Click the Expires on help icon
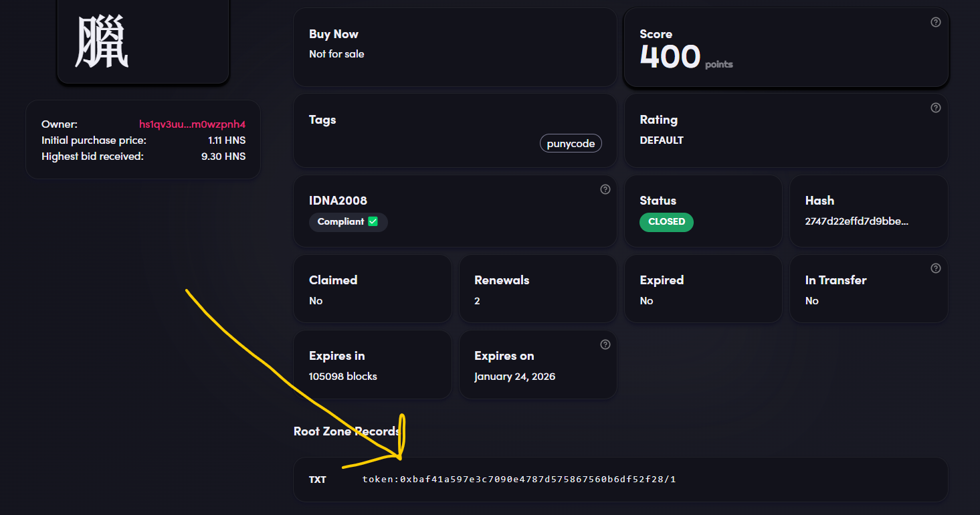Viewport: 980px width, 515px height. (x=605, y=344)
